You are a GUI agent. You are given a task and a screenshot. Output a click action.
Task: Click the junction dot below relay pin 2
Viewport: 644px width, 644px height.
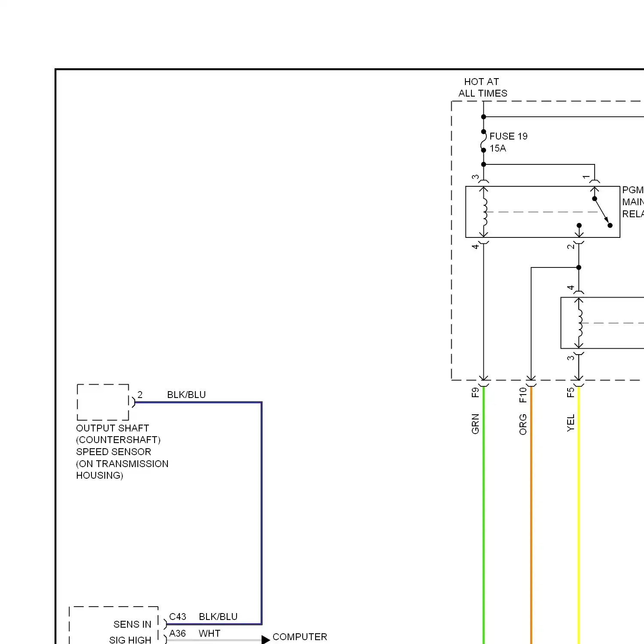point(579,267)
